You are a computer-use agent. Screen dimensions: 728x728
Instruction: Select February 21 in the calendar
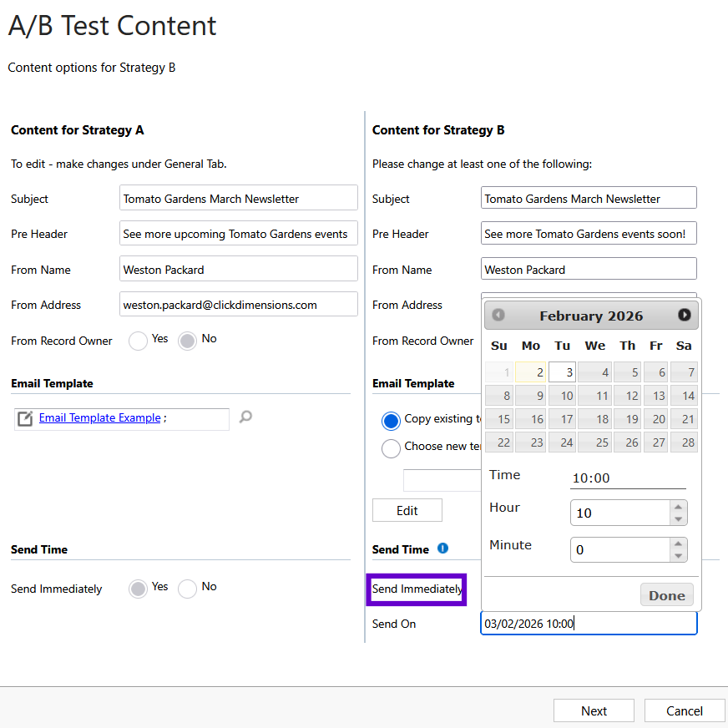pos(684,419)
